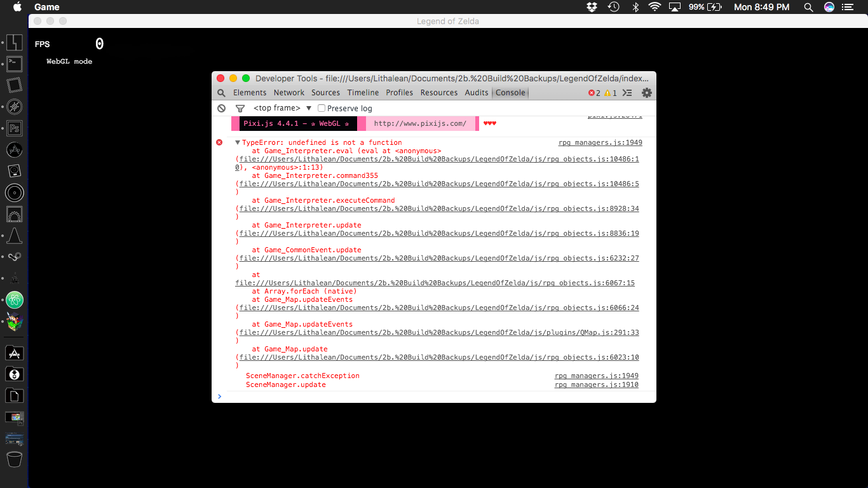Open the QMap.js:291:33 source link

(x=439, y=332)
